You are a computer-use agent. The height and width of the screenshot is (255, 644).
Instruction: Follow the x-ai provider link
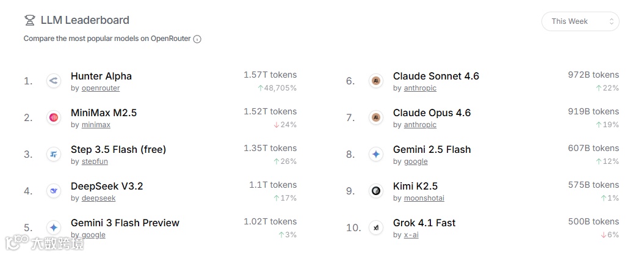(411, 235)
